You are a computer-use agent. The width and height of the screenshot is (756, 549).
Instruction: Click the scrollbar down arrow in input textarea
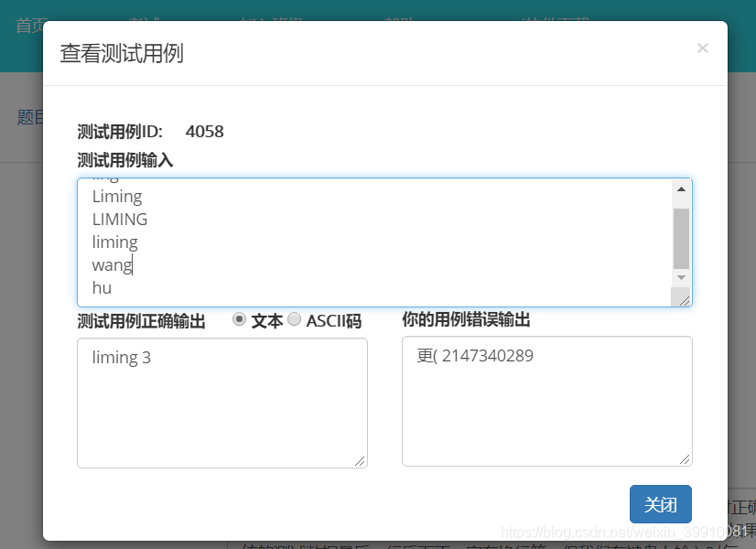coord(679,279)
